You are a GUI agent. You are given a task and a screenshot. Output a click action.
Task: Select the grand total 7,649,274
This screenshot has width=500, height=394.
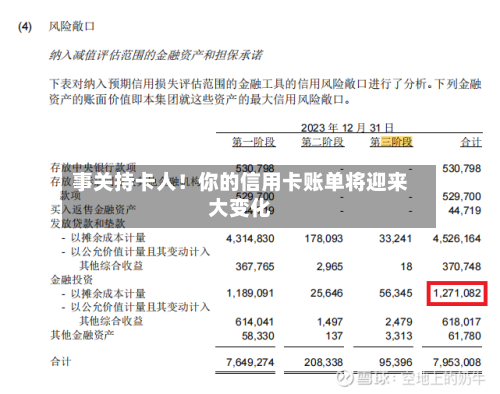coord(250,362)
